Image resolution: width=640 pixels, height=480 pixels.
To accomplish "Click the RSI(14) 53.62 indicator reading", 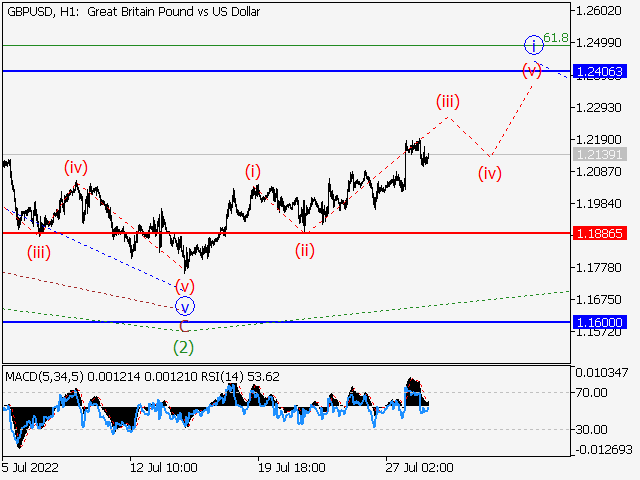I will [240, 376].
